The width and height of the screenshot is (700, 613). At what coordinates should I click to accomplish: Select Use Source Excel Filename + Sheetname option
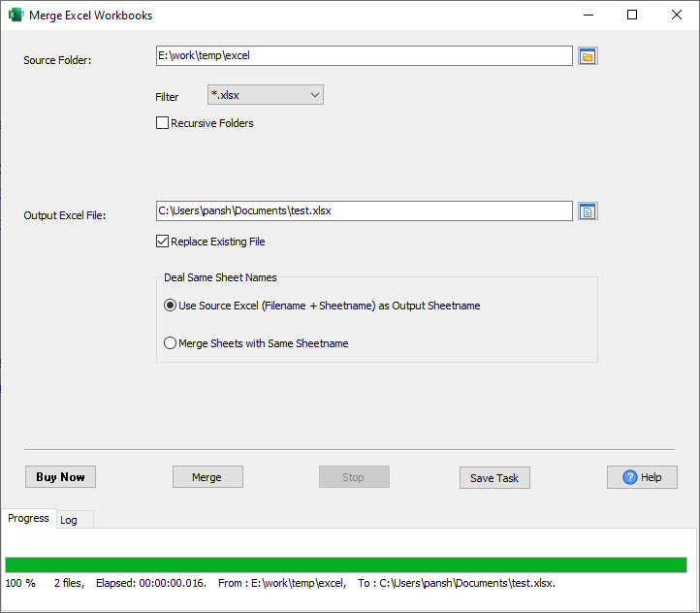pos(171,306)
